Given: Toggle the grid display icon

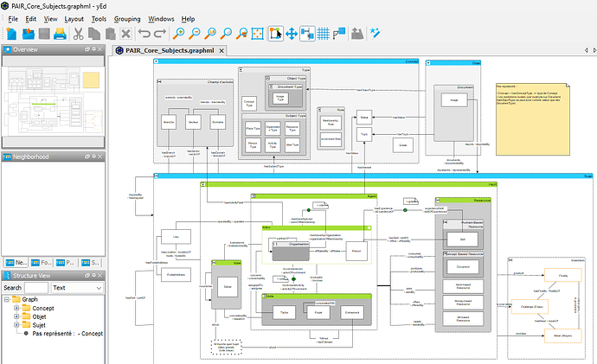Looking at the screenshot, I should pyautogui.click(x=323, y=34).
